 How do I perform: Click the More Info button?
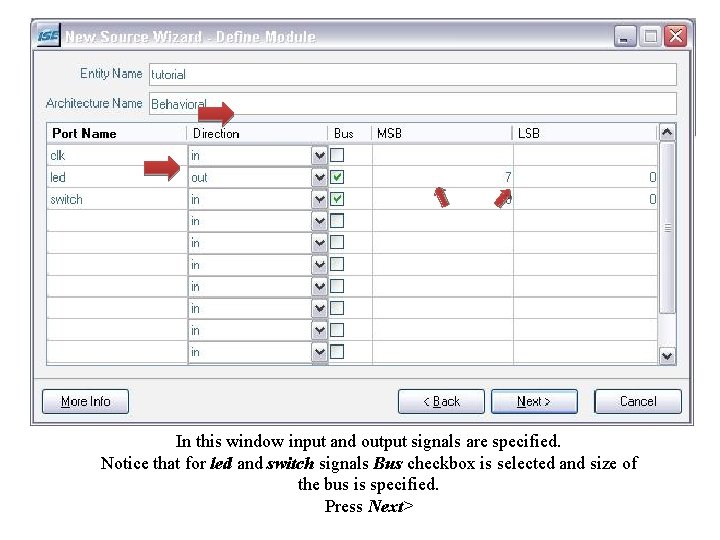(85, 402)
